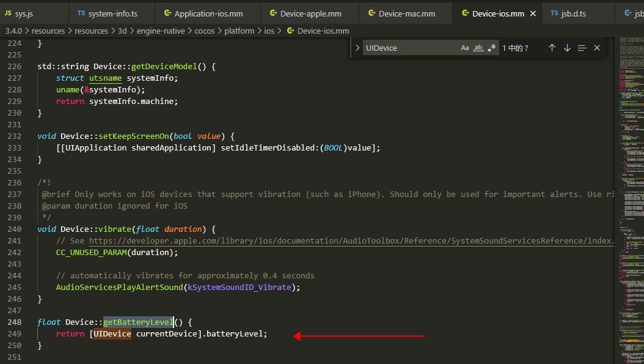Switch to the sys.js tab

(x=34, y=13)
